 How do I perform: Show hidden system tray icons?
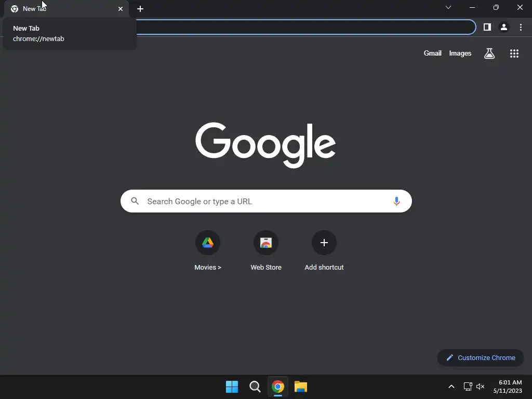[x=451, y=387]
